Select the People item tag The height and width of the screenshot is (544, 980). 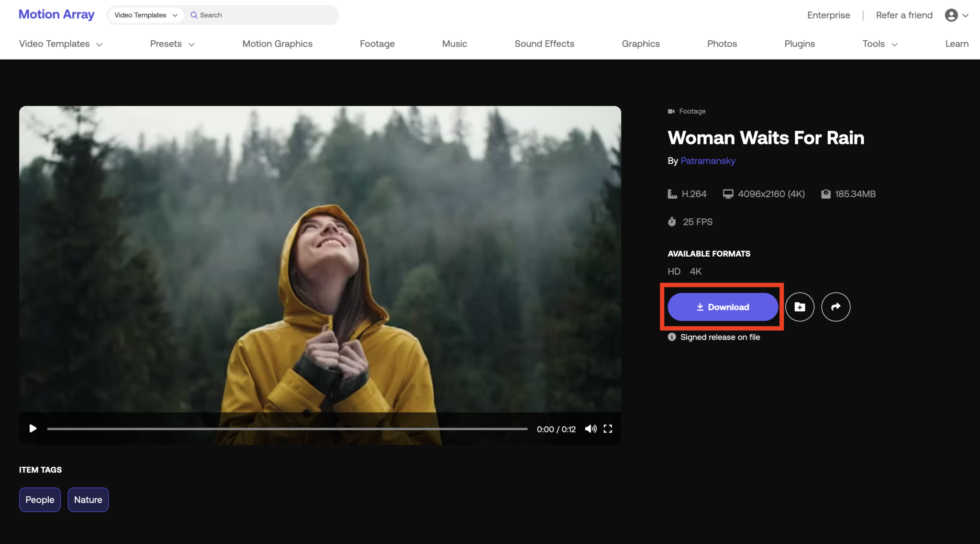40,499
